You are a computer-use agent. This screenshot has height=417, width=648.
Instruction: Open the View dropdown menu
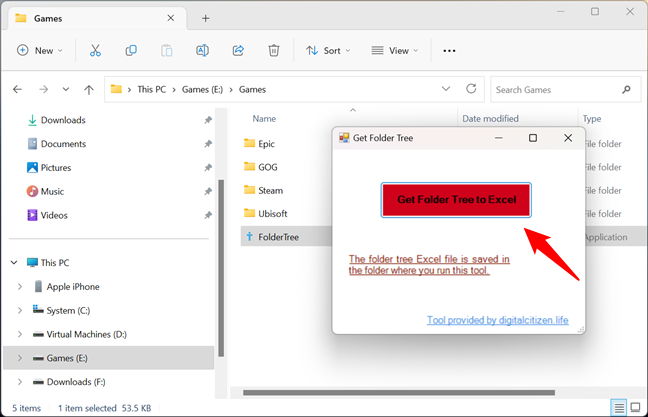(395, 50)
